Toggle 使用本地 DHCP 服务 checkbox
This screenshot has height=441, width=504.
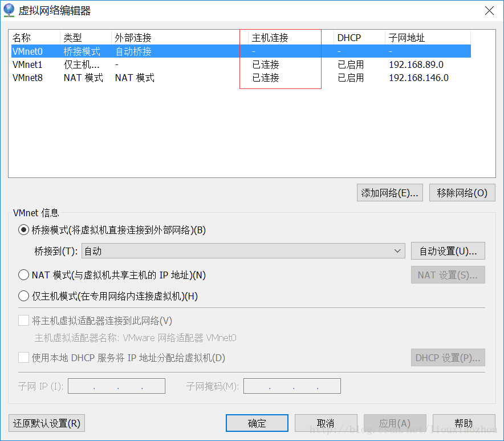tap(23, 357)
